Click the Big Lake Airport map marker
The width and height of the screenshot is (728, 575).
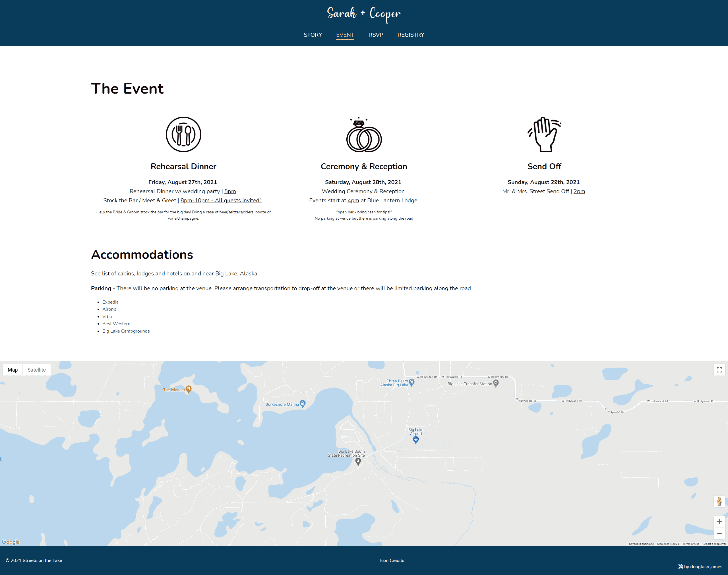point(415,440)
